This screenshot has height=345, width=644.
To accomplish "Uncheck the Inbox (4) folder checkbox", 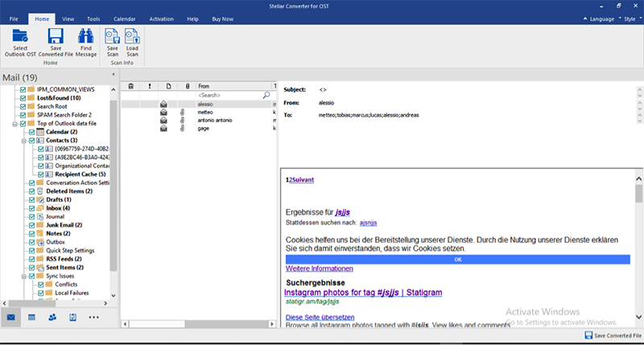I will pos(31,208).
